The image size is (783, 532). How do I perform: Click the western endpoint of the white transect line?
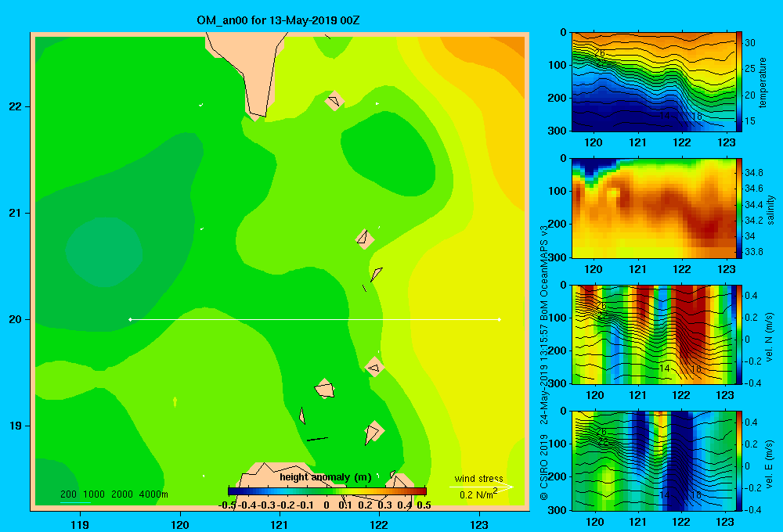[x=130, y=319]
